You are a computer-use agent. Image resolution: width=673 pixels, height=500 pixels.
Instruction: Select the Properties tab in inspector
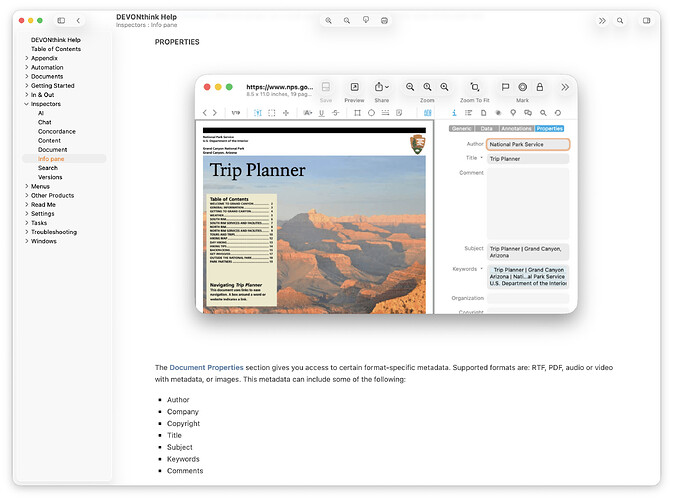tap(549, 129)
